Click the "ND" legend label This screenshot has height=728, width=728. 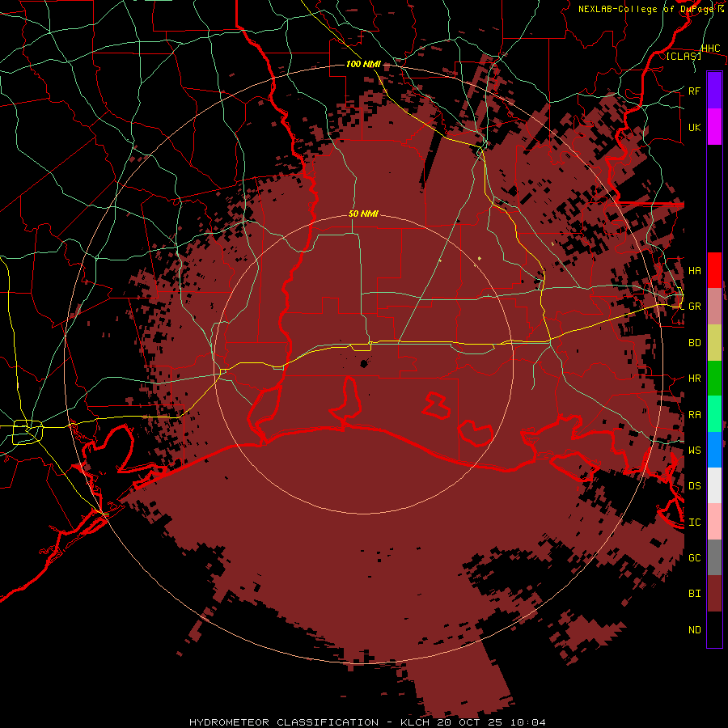click(694, 630)
